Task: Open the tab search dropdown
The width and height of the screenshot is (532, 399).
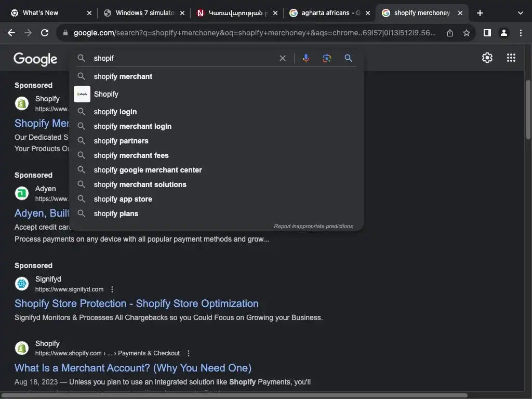Action: coord(521,13)
